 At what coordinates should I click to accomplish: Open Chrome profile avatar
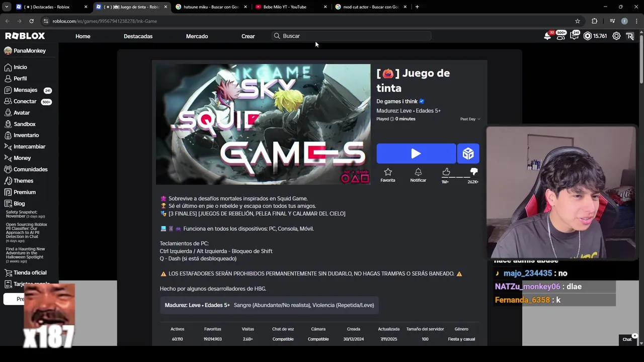pyautogui.click(x=624, y=21)
